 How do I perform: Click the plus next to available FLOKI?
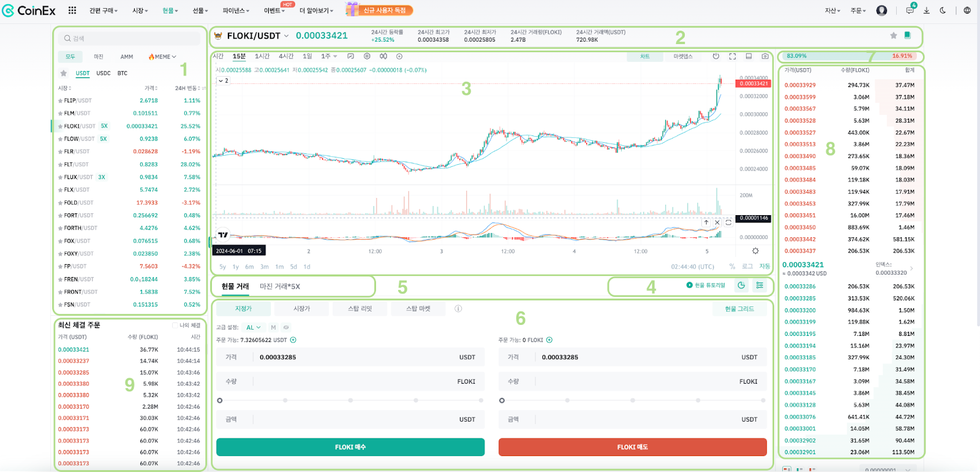(549, 340)
